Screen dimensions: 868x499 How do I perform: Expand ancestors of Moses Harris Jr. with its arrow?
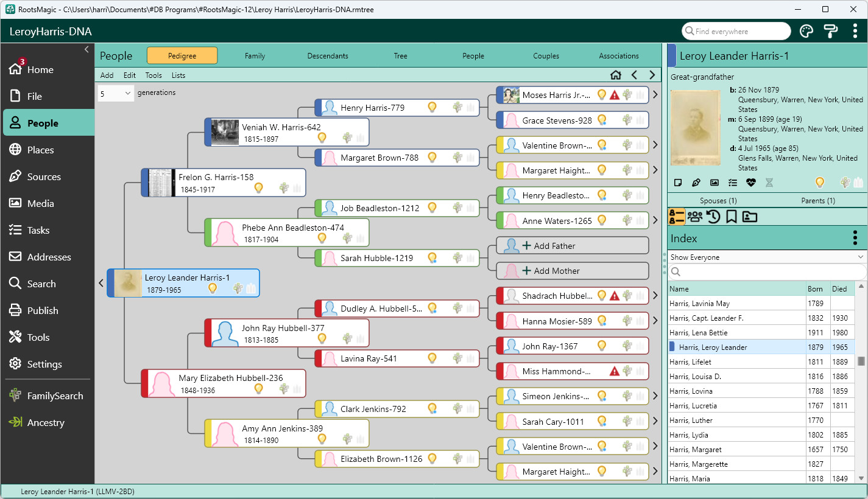[x=655, y=95]
